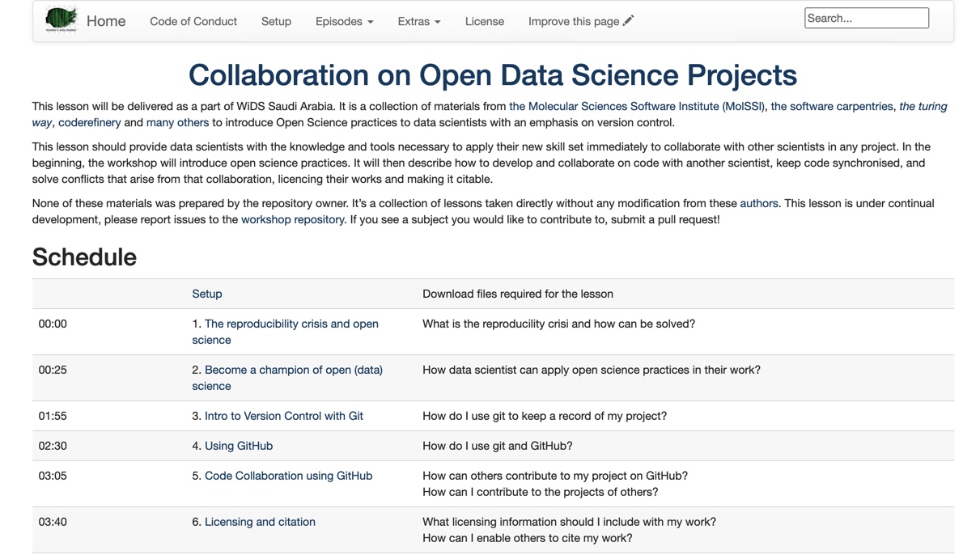This screenshot has width=980, height=555.
Task: Open the Extras dropdown menu
Action: point(418,21)
